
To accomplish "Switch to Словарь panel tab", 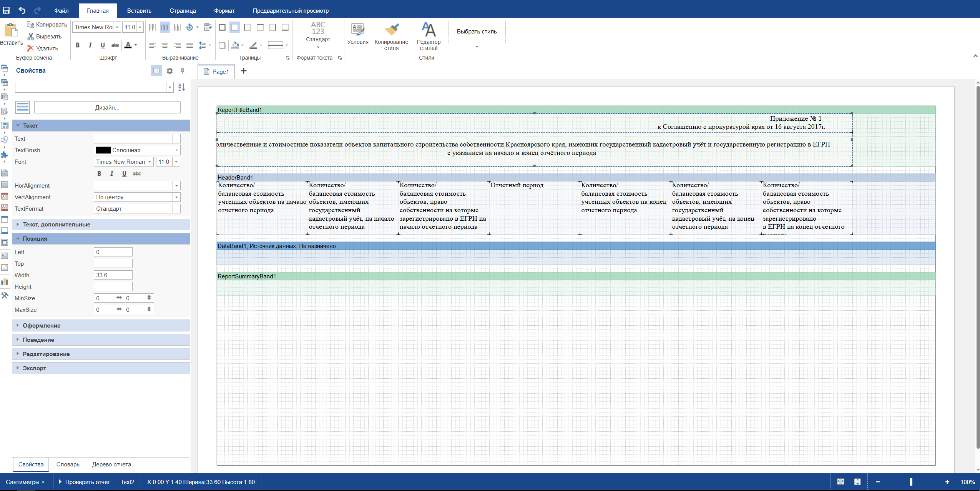I will point(68,464).
